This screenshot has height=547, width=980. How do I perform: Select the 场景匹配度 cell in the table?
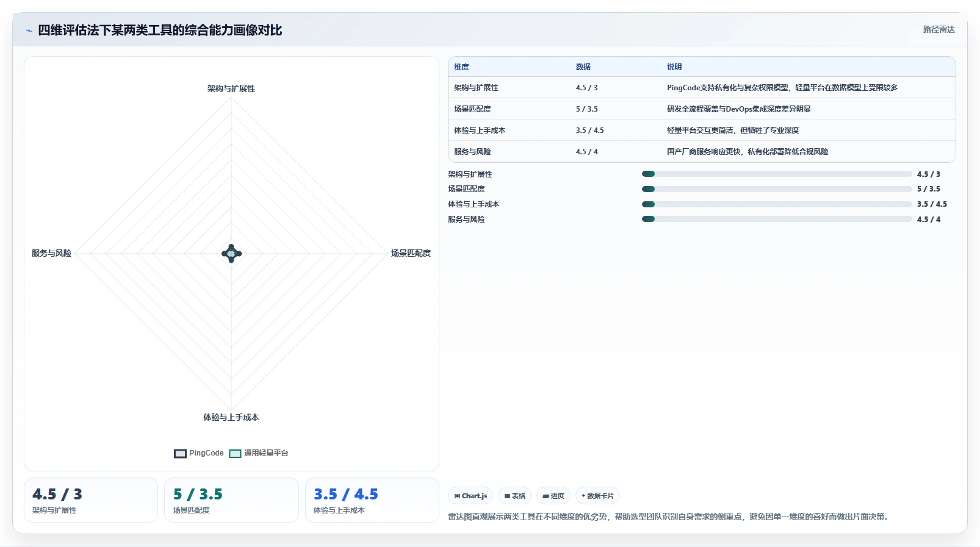coord(472,109)
